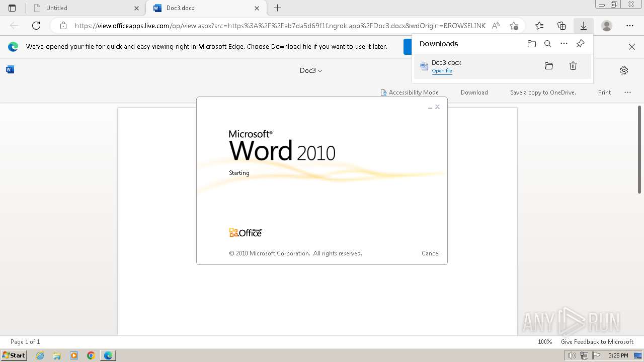Open the Windows Start menu

pyautogui.click(x=14, y=355)
